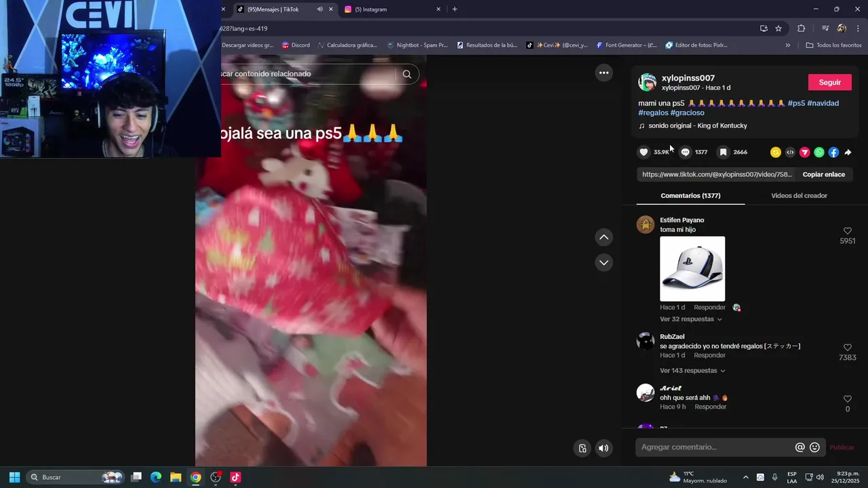This screenshot has height=488, width=868.
Task: Send to friends via red arrow icon
Action: tap(805, 152)
